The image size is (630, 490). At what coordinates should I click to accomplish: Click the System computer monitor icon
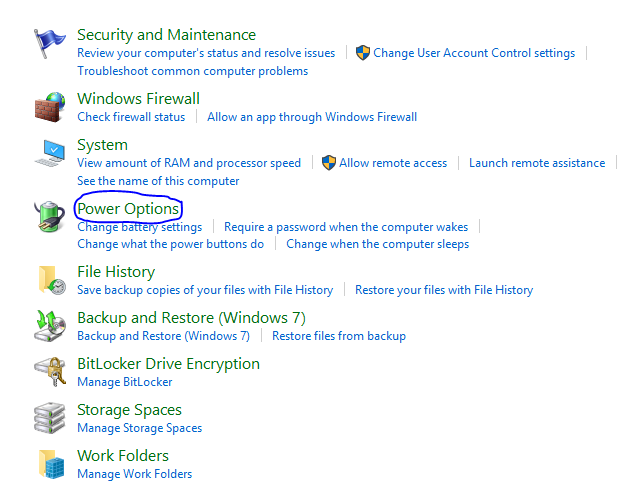point(50,153)
